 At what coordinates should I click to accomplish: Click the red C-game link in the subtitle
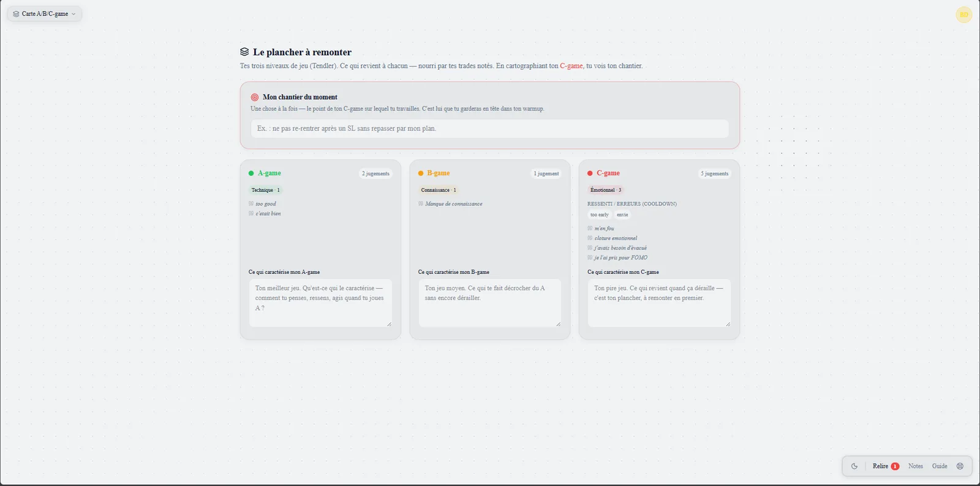[x=571, y=66]
